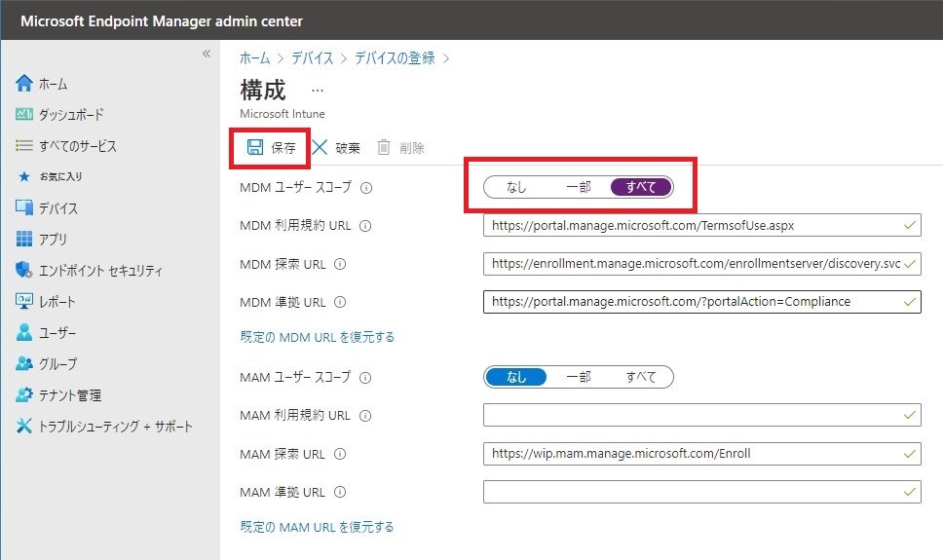
Task: Click Microsoft Endpoint Manager admin center title
Action: click(x=162, y=21)
